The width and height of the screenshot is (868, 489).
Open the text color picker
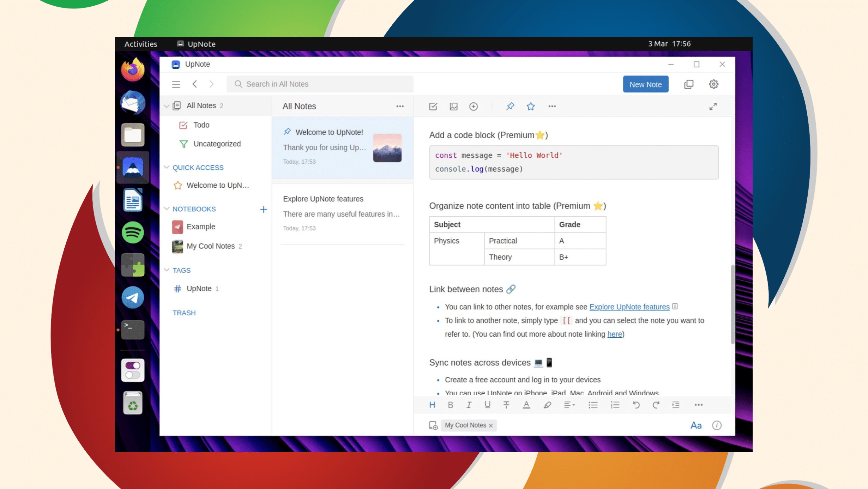(526, 405)
